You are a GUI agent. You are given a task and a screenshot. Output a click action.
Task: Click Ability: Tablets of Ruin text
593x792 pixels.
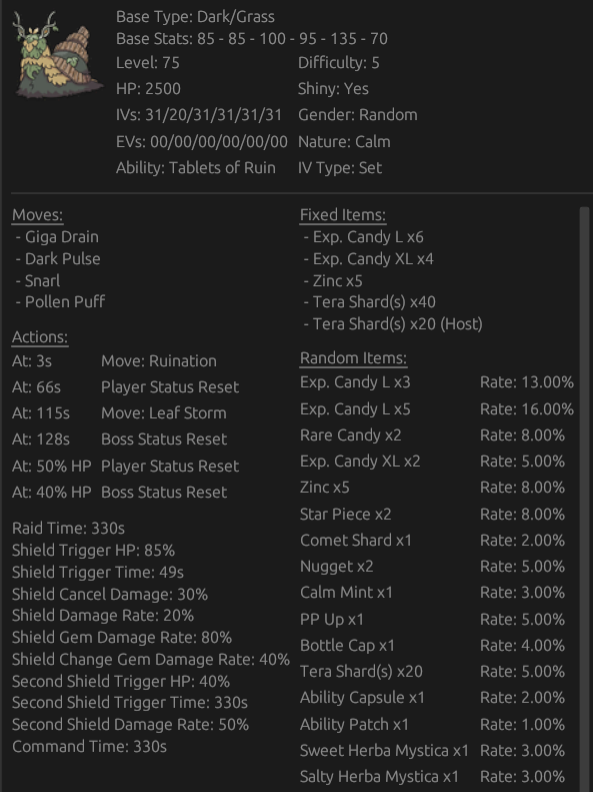click(195, 168)
